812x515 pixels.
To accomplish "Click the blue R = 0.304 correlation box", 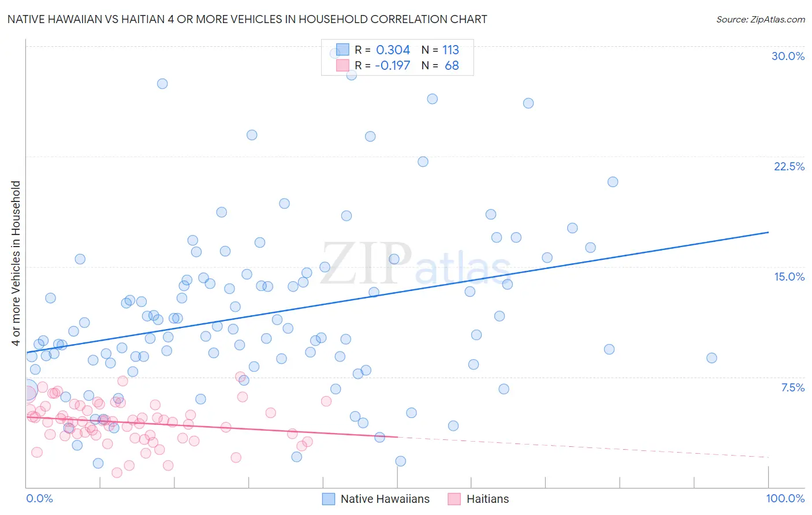I will coord(343,50).
